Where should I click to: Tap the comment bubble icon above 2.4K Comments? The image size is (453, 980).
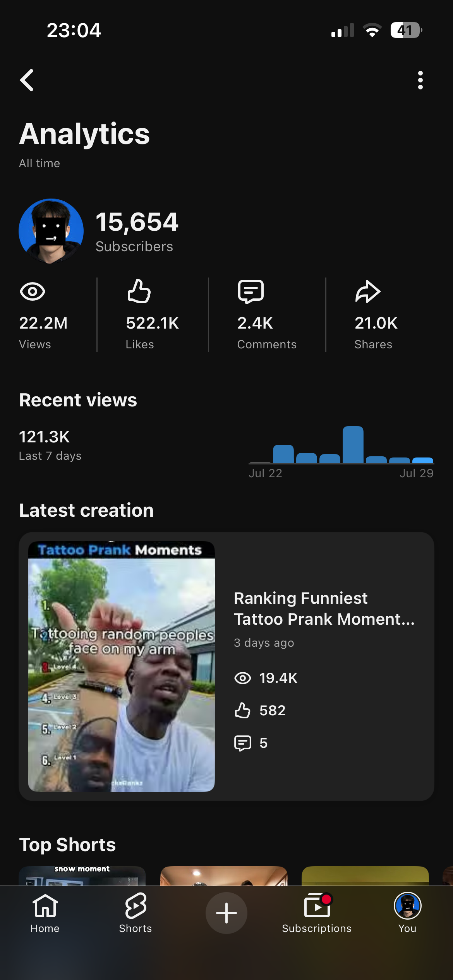click(251, 291)
